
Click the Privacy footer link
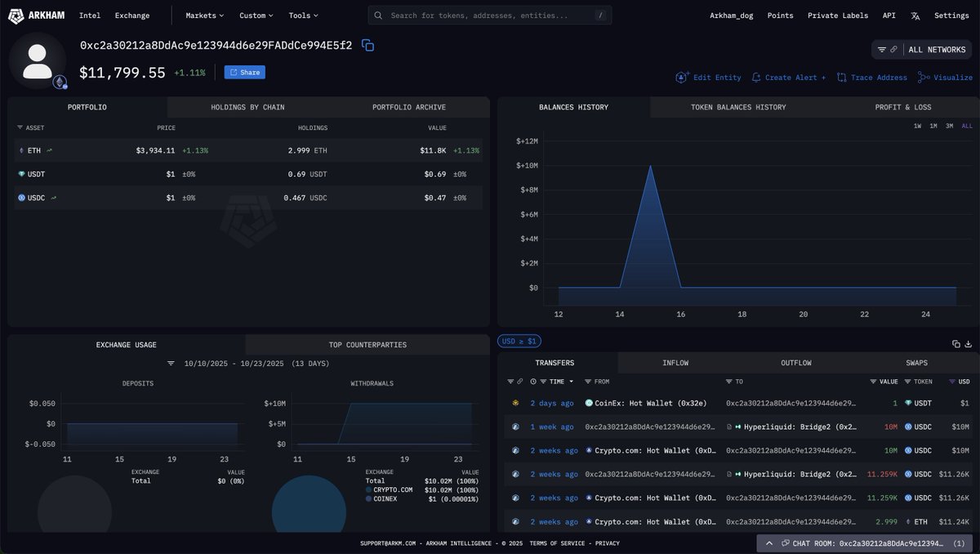tap(607, 543)
